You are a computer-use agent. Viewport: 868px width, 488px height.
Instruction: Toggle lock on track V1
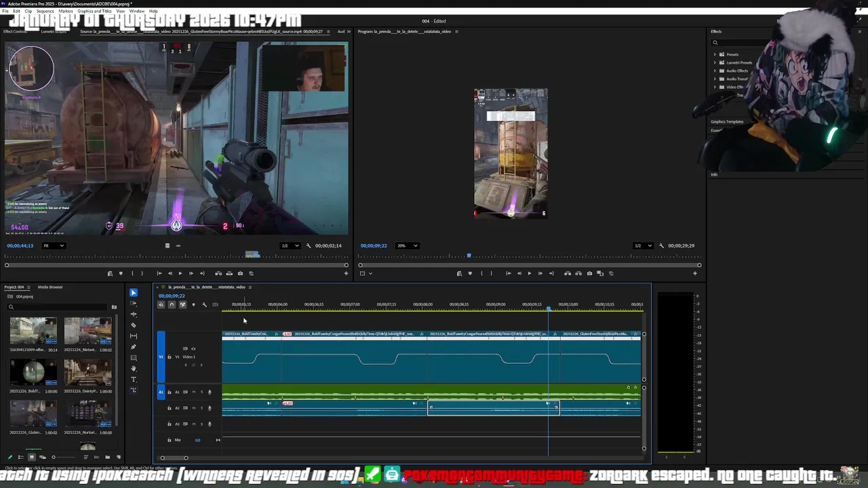click(x=170, y=357)
